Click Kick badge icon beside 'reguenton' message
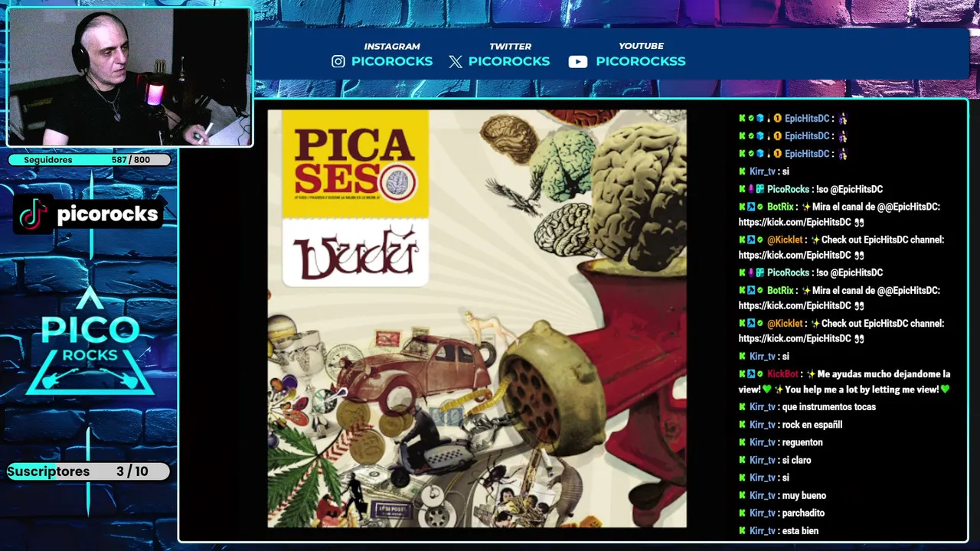Viewport: 980px width, 551px height. [x=742, y=442]
